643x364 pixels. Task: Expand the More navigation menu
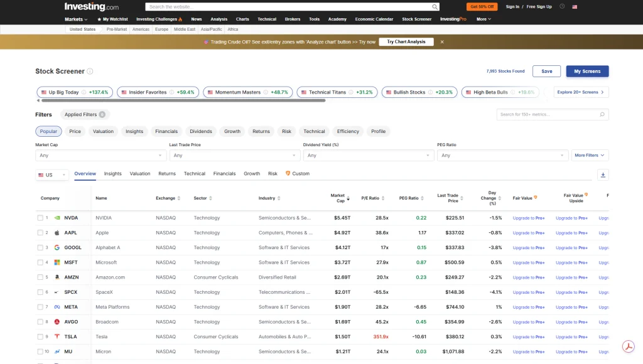[484, 19]
